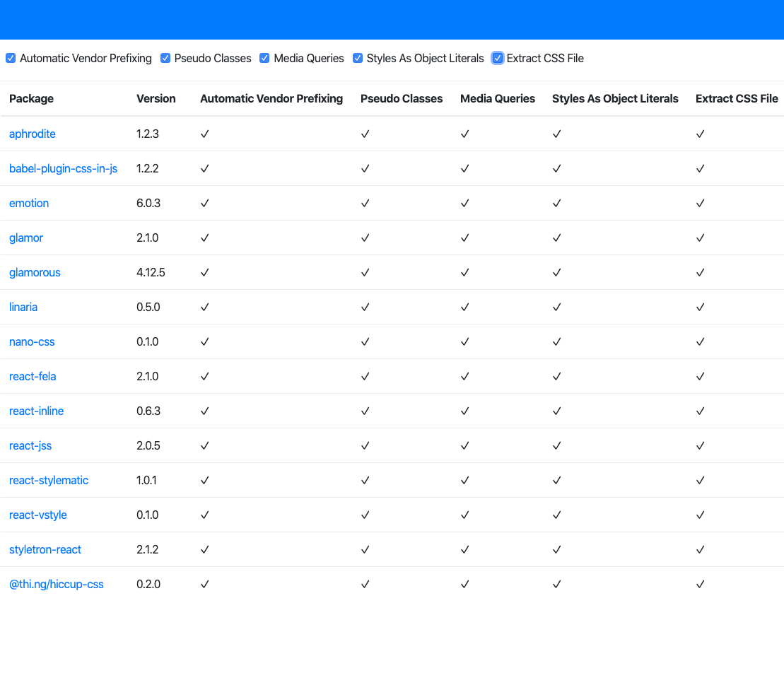This screenshot has width=784, height=685.
Task: Uncheck the Automatic Vendor Prefixing filter
Action: pos(11,58)
